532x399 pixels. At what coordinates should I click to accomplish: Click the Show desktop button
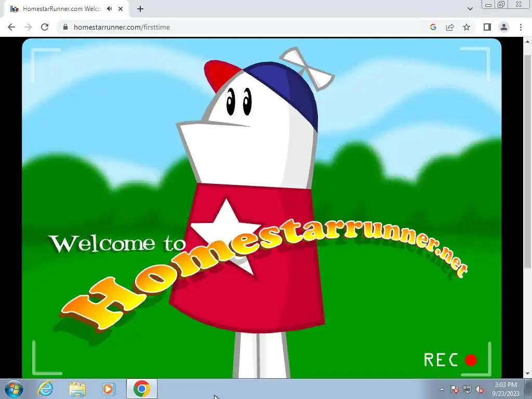528,389
